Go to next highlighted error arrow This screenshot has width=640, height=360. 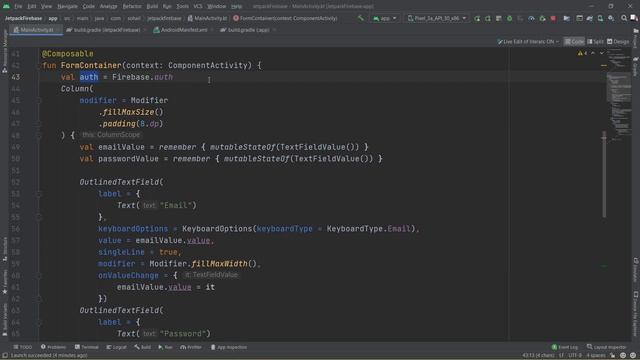click(602, 53)
